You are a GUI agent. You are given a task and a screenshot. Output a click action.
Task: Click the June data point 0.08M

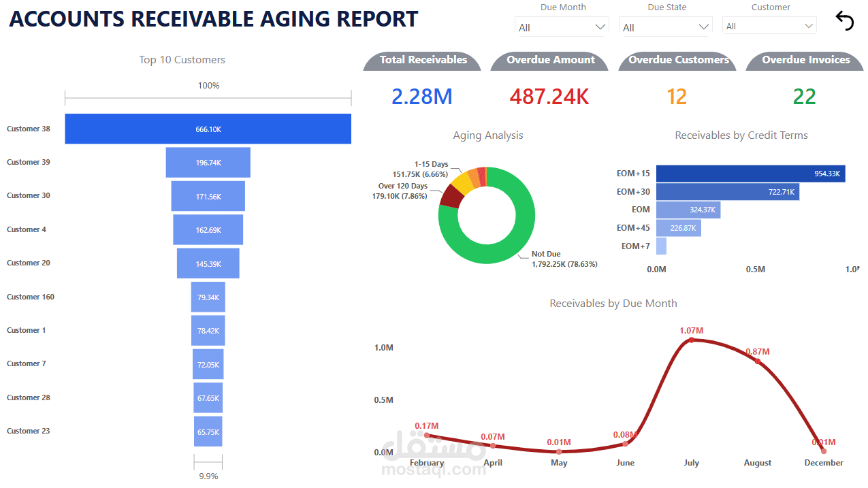(625, 444)
